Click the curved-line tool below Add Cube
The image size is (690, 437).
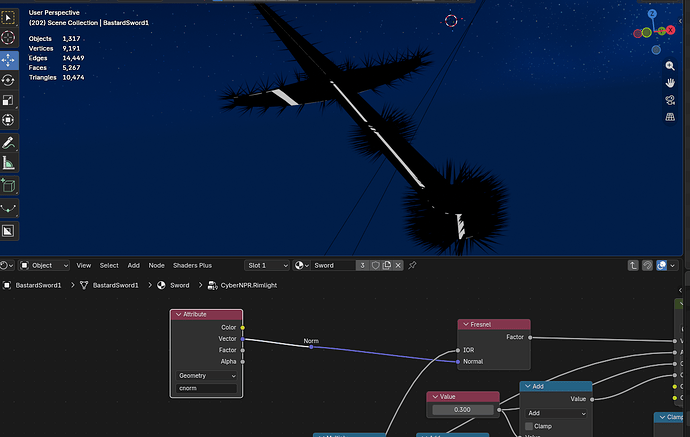pyautogui.click(x=8, y=209)
